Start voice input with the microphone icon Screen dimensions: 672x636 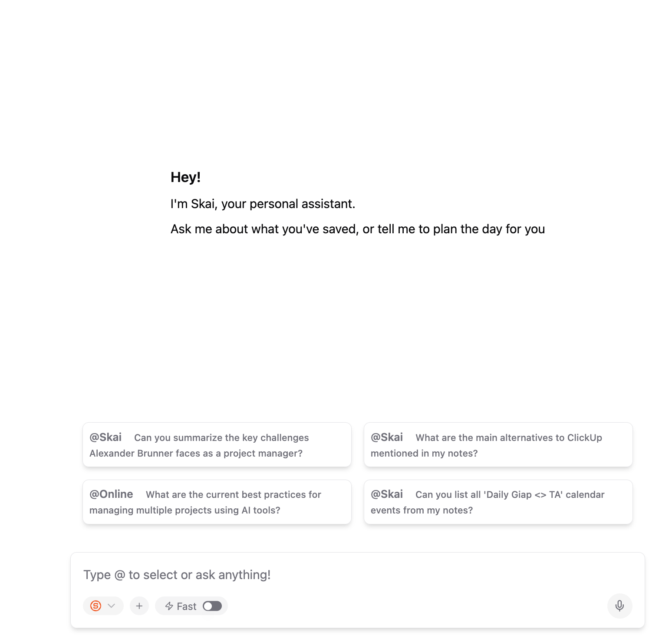coord(619,606)
